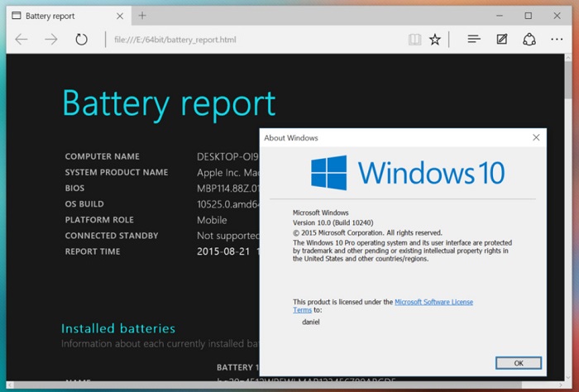Click the SYSTEM PRODUCT NAME label
The image size is (579, 392).
(x=117, y=172)
